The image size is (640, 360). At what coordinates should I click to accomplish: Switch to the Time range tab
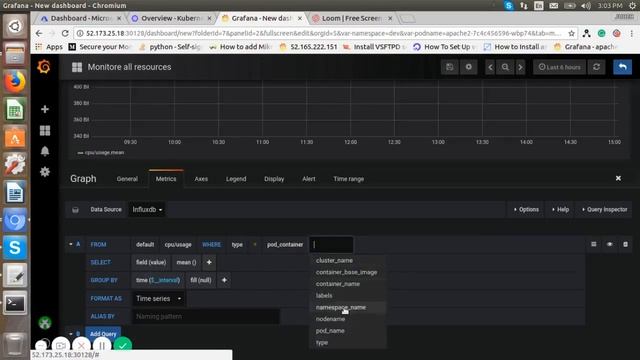tap(349, 179)
